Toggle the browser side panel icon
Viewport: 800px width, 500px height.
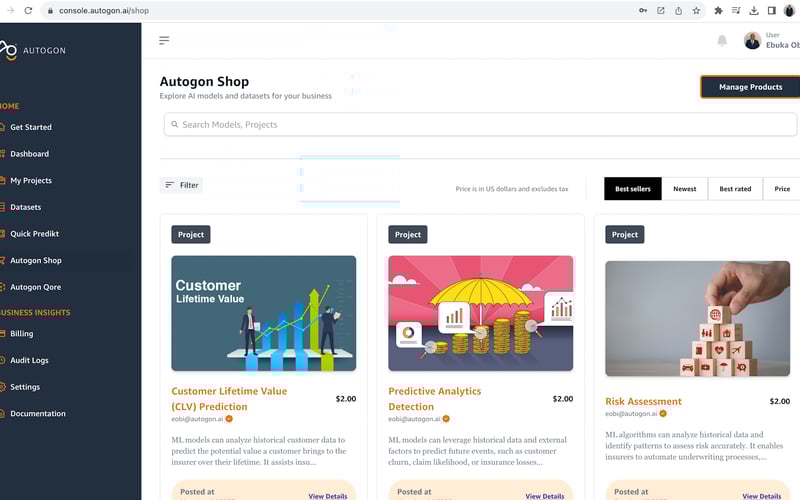772,10
